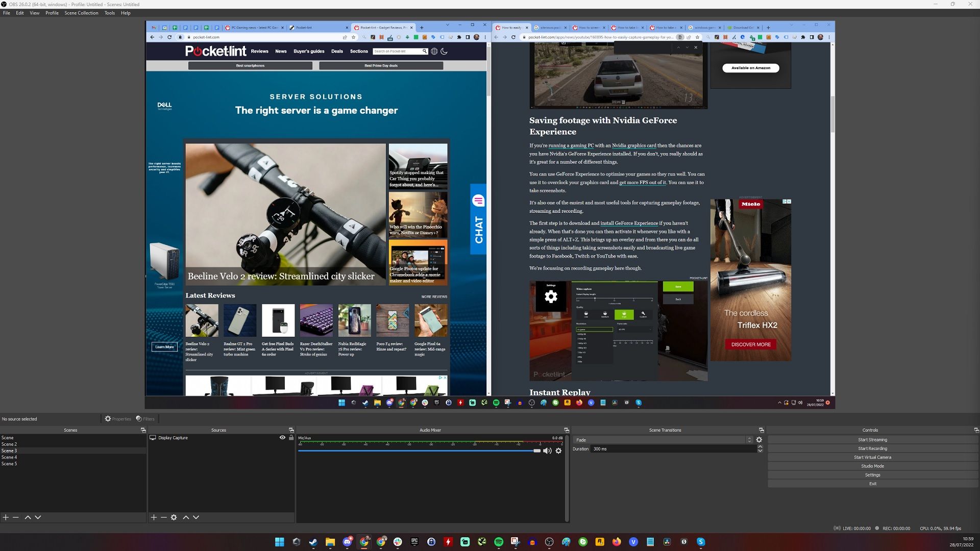Toggle the lock on the Display Capture source
980x551 pixels.
tap(291, 438)
